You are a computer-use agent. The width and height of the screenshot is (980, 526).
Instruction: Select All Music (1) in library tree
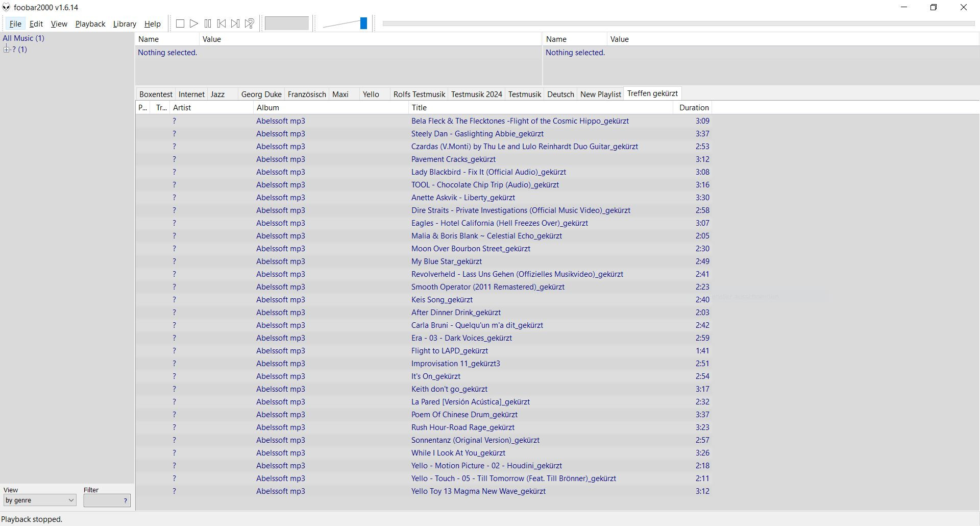point(23,38)
